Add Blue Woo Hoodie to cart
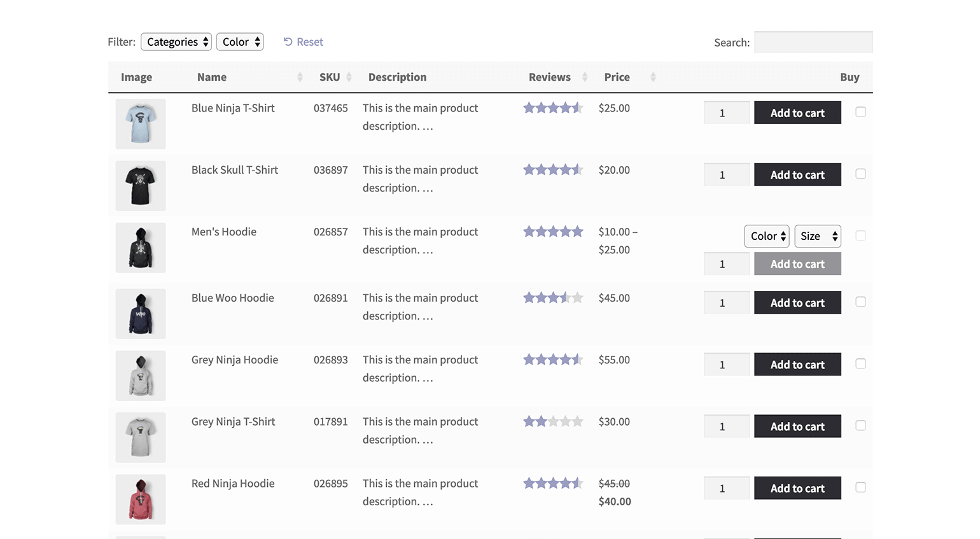 tap(797, 303)
